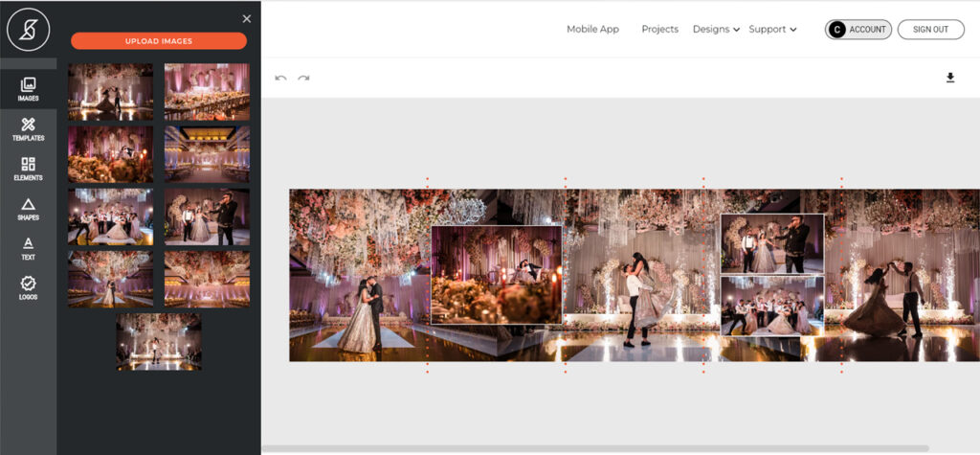This screenshot has height=455, width=980.
Task: Expand the Designs dropdown menu
Action: [716, 30]
